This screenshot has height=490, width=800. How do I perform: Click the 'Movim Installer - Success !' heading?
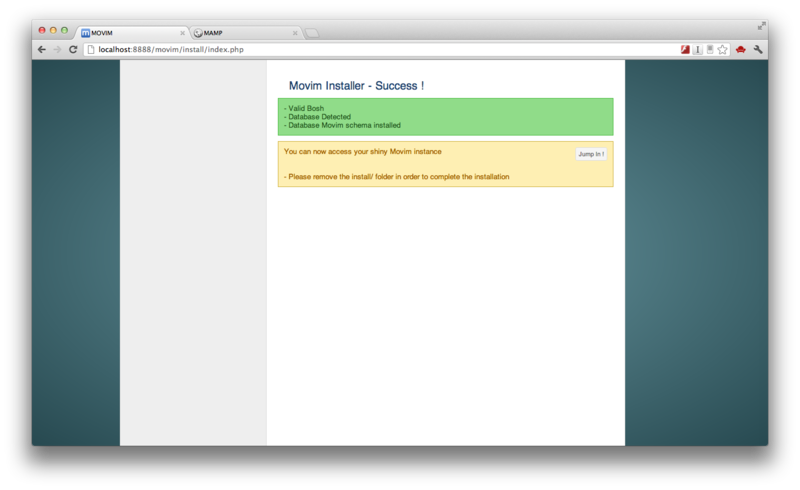coord(356,86)
